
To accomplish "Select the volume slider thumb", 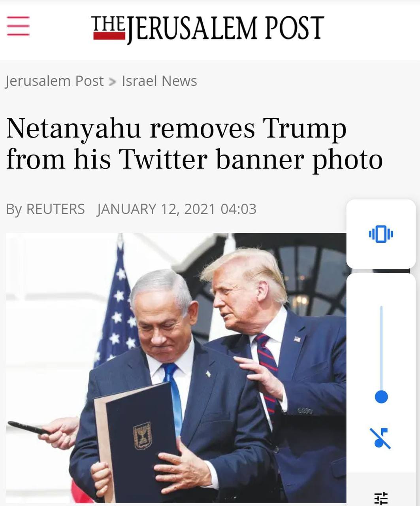I will pos(381,396).
